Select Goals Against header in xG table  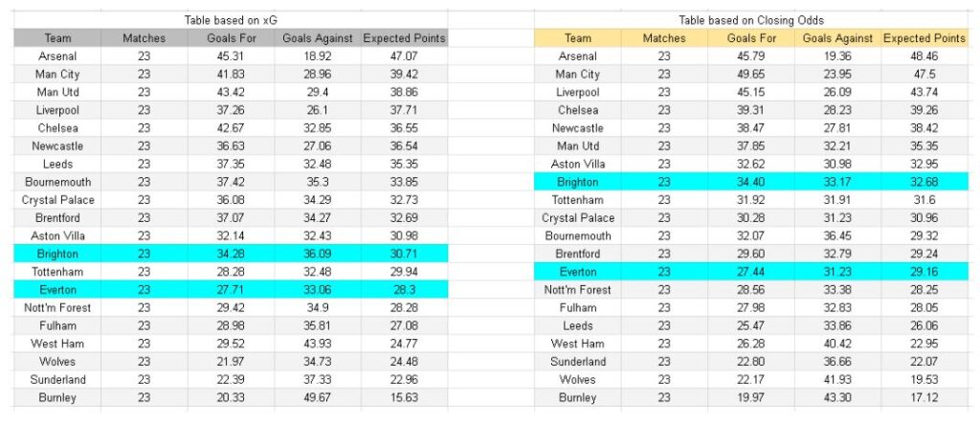click(x=318, y=38)
